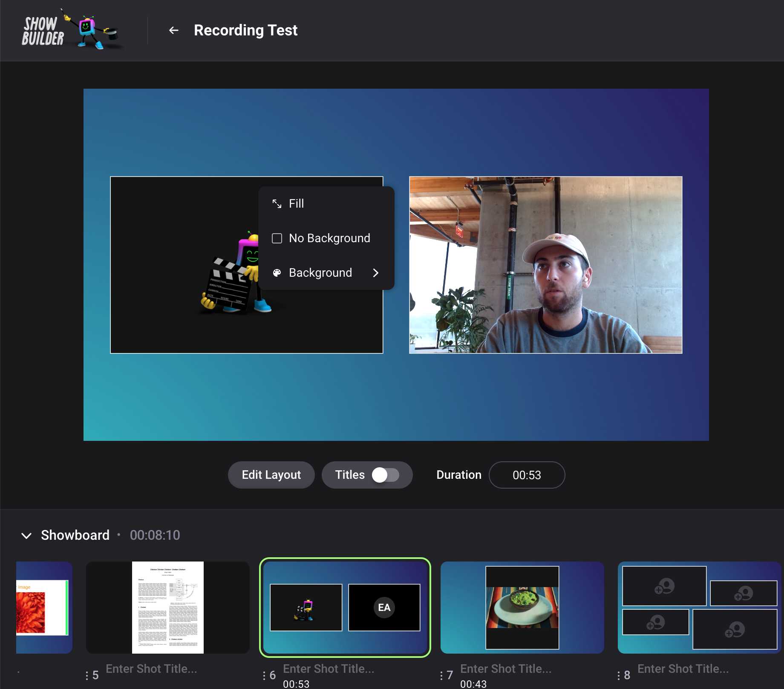Click the Recording Test title
The image size is (784, 689).
[x=245, y=30]
